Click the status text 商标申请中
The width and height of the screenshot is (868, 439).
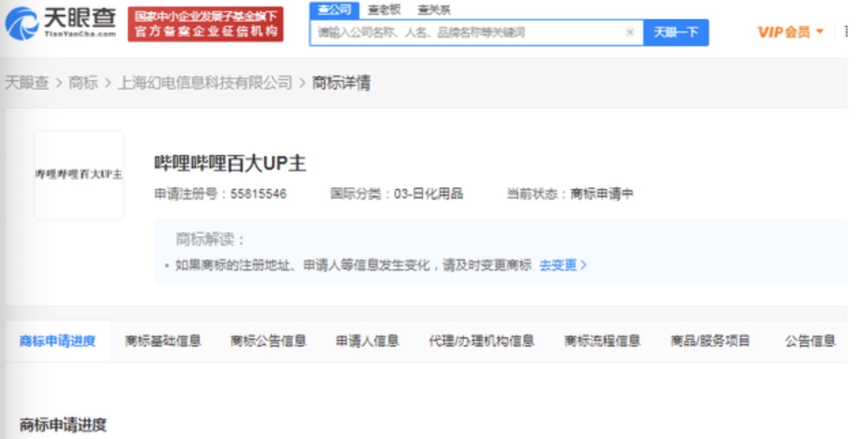click(x=602, y=194)
